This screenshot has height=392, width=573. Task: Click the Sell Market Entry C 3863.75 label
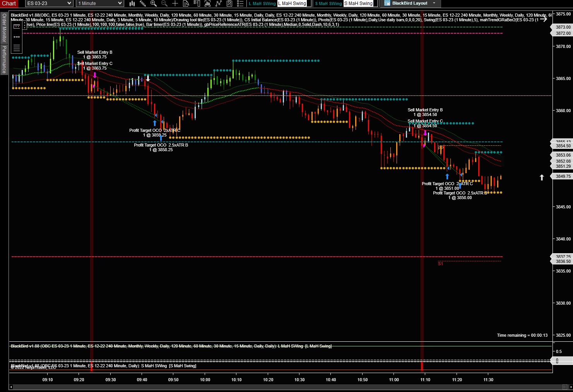[95, 66]
